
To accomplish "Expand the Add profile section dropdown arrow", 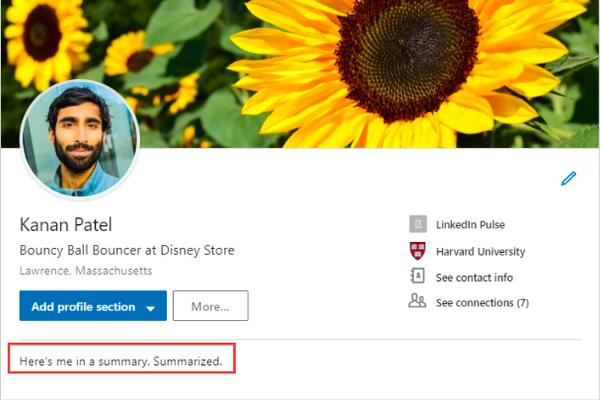I will pos(150,308).
